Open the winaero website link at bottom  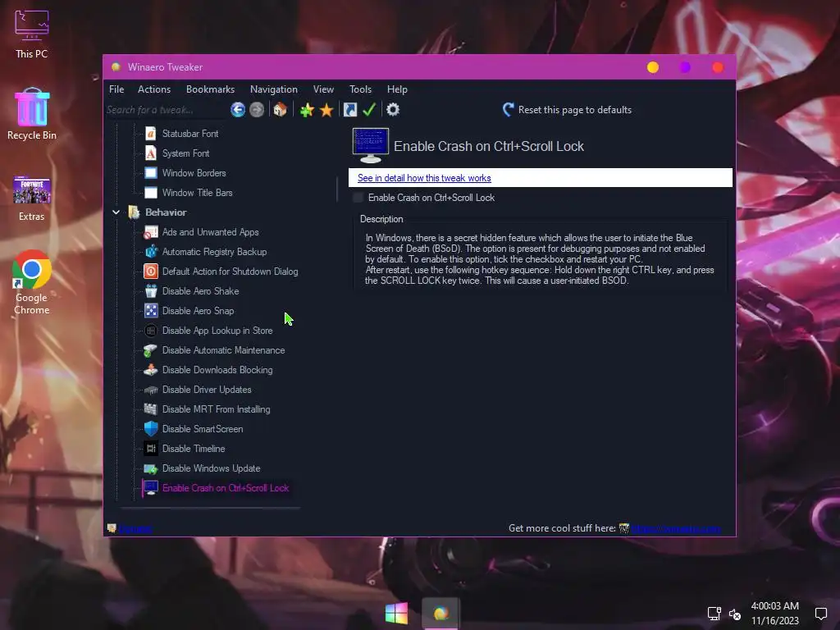pos(676,529)
